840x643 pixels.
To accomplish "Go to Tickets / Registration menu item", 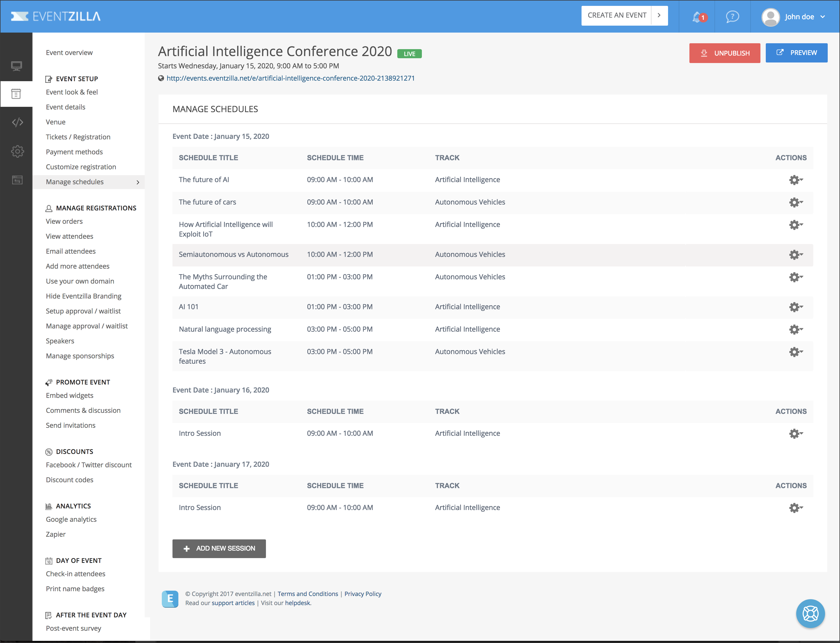I will pyautogui.click(x=78, y=137).
